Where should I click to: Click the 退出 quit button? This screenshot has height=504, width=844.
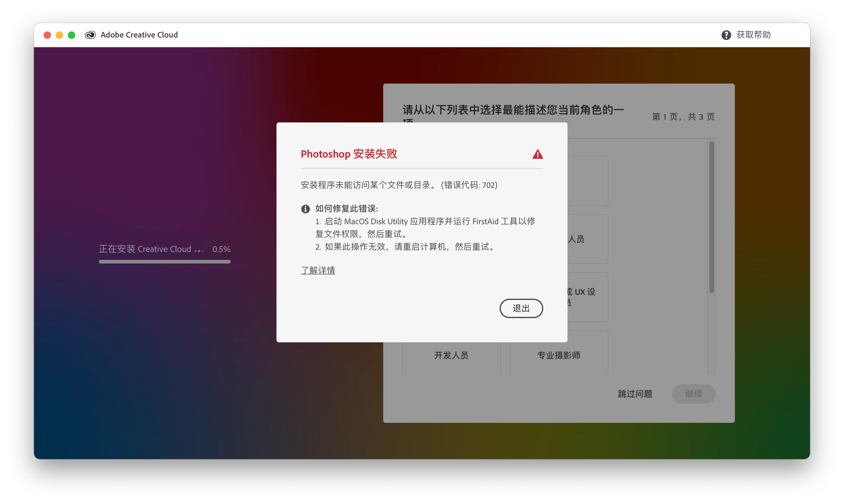(521, 308)
